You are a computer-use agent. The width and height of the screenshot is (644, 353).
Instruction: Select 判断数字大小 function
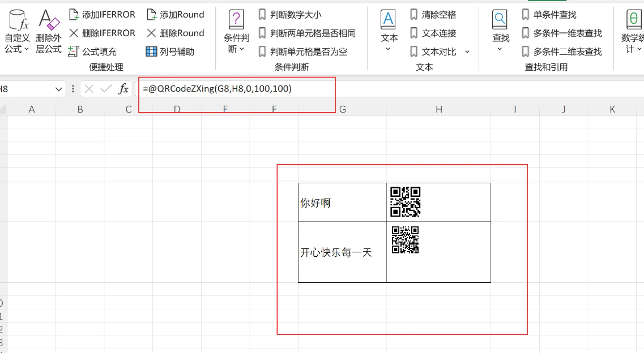click(290, 15)
